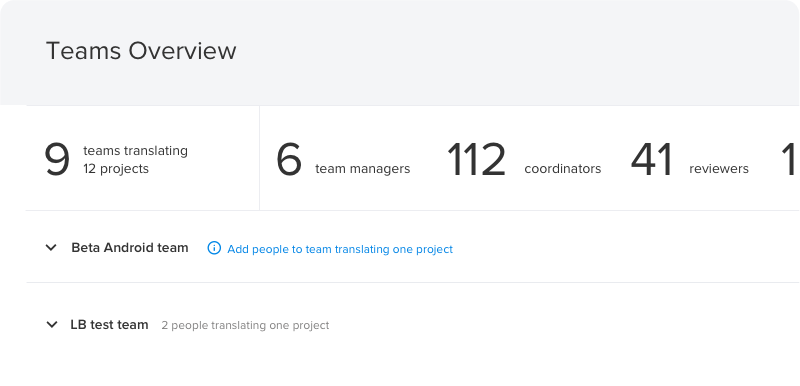Click the large number 9 teams count

tap(57, 160)
